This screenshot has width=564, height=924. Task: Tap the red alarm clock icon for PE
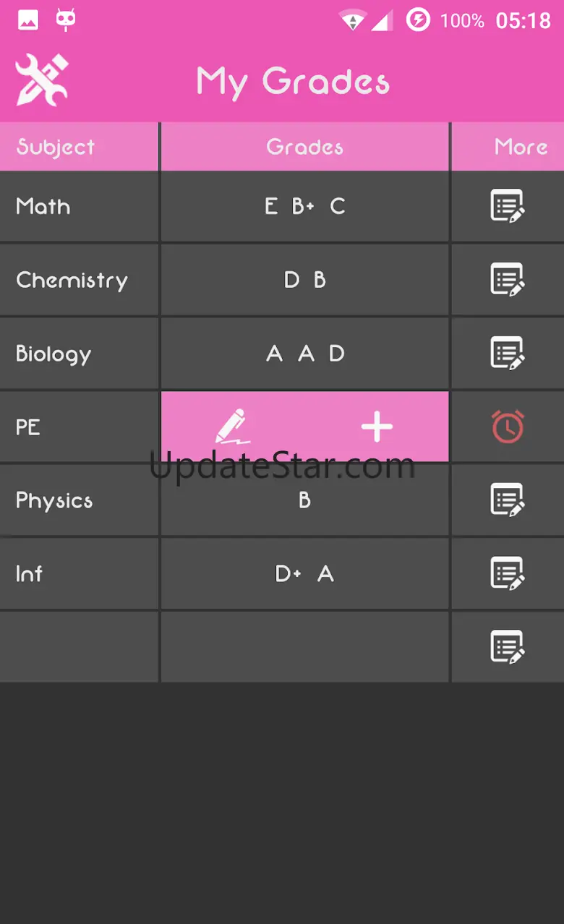[x=507, y=427]
